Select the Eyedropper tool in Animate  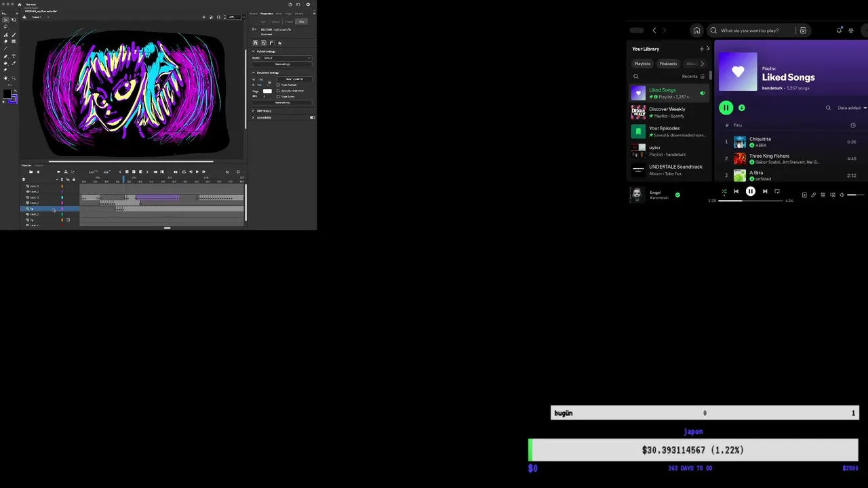(x=14, y=63)
